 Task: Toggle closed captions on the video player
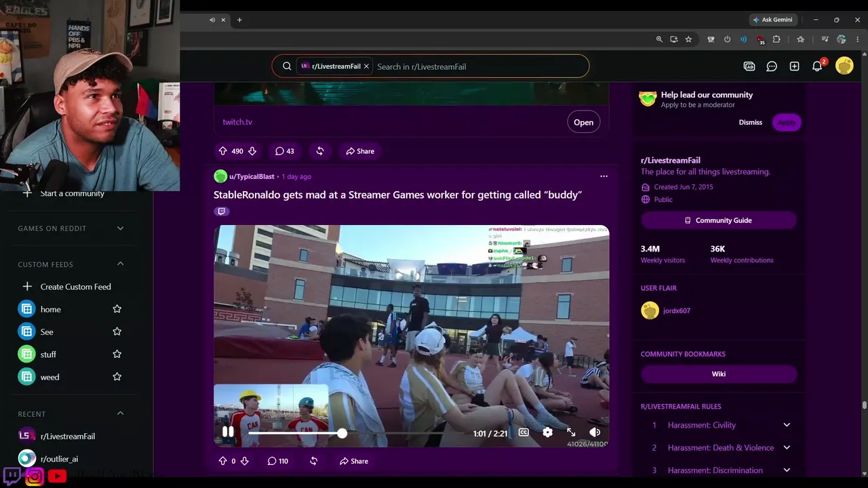[x=524, y=432]
